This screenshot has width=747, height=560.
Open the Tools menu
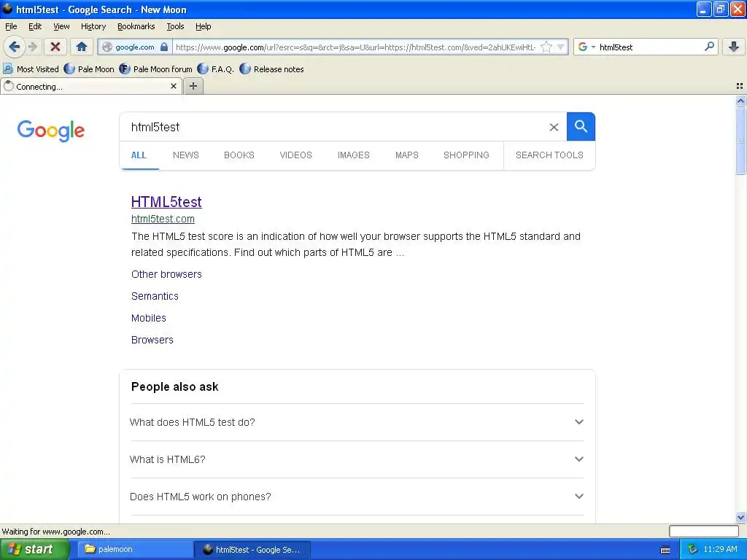coord(175,26)
